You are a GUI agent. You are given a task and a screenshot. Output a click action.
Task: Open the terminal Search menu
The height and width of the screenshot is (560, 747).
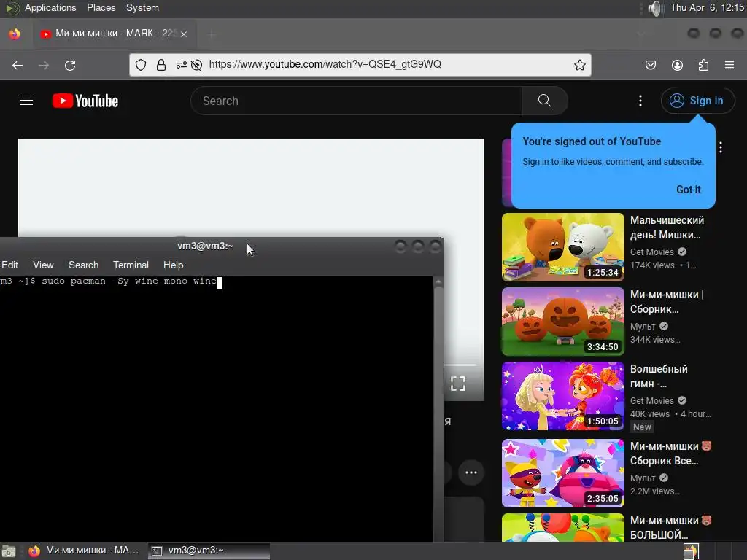pos(83,265)
